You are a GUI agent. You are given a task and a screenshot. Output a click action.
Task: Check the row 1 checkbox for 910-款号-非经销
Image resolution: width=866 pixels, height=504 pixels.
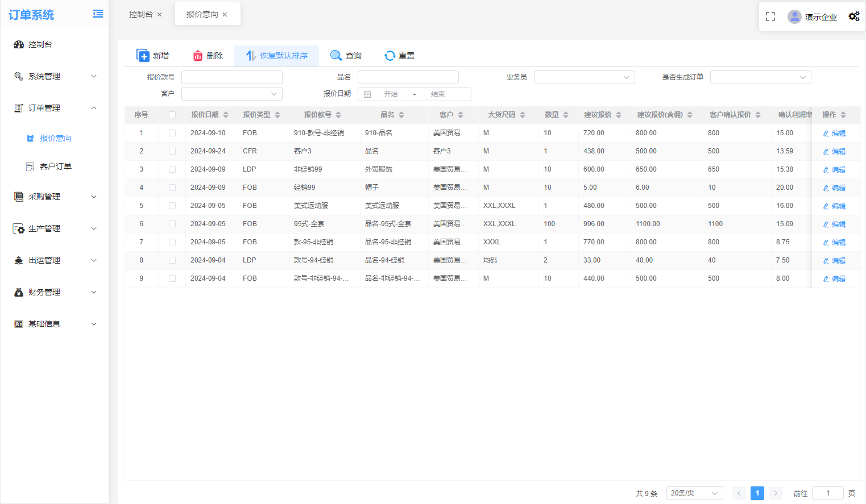(172, 133)
